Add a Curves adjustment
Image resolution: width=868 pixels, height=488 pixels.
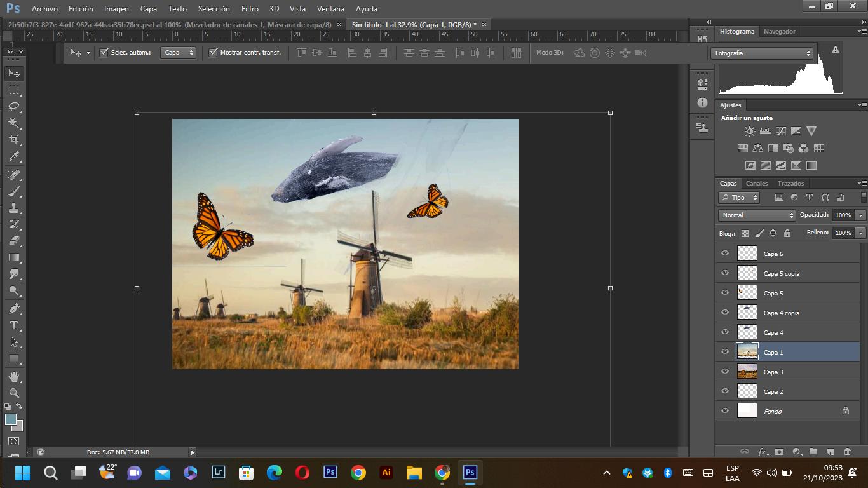pos(781,131)
